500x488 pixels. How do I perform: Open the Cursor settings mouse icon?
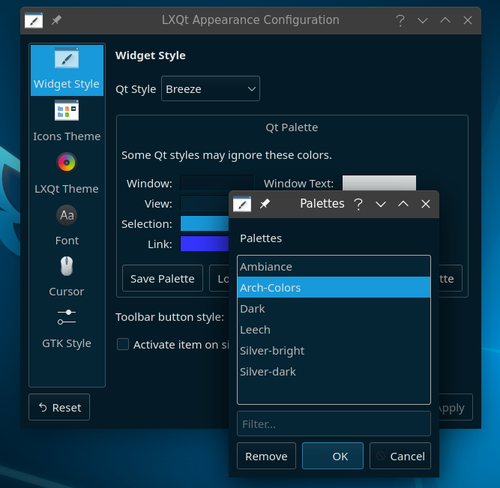click(x=67, y=266)
